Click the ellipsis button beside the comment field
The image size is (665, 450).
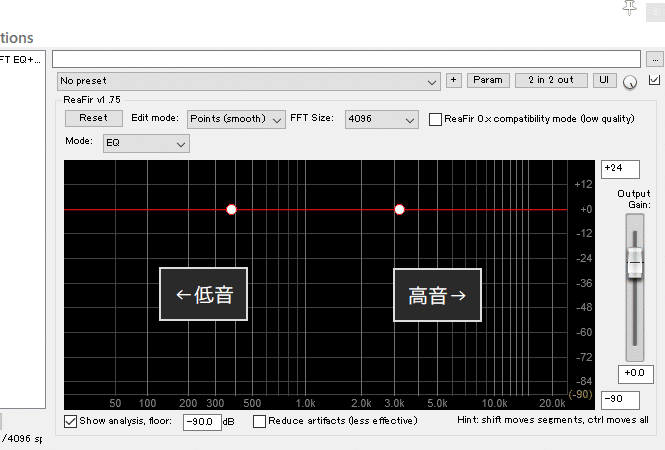pyautogui.click(x=655, y=59)
